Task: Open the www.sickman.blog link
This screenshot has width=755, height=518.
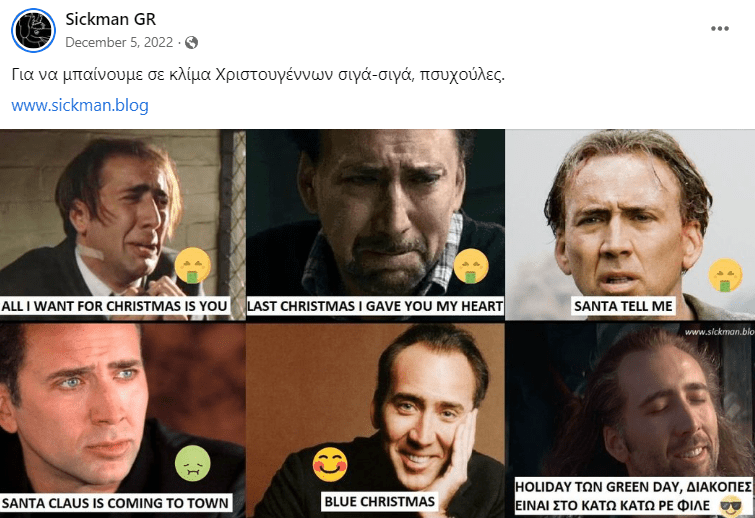Action: pyautogui.click(x=80, y=104)
